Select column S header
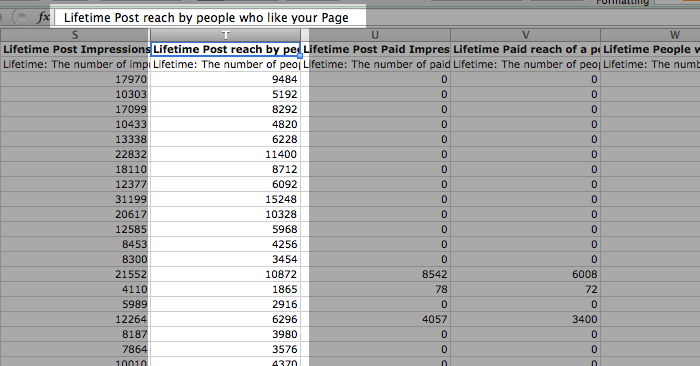700x366 pixels. pos(75,35)
